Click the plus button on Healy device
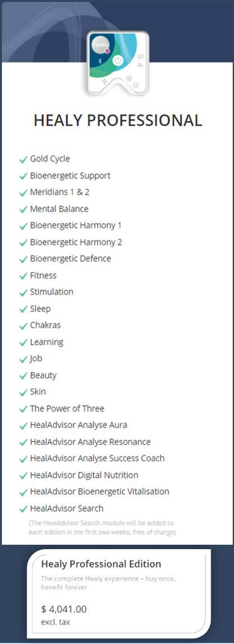 click(x=129, y=79)
